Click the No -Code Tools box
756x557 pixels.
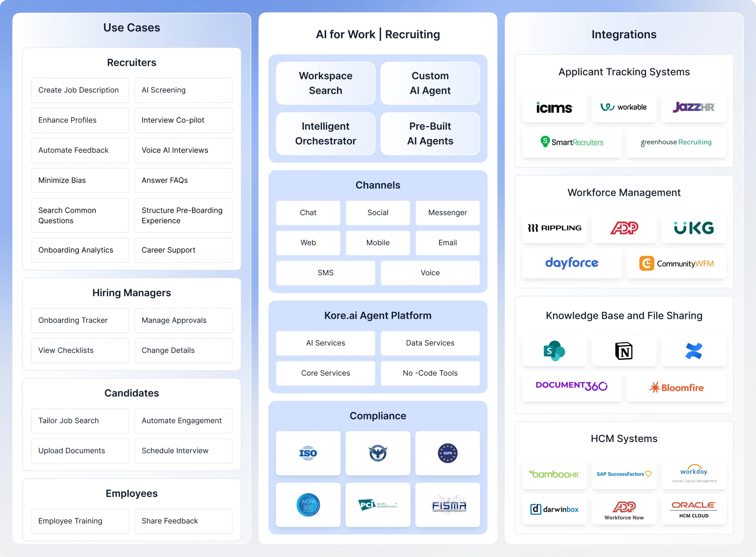[x=430, y=373]
